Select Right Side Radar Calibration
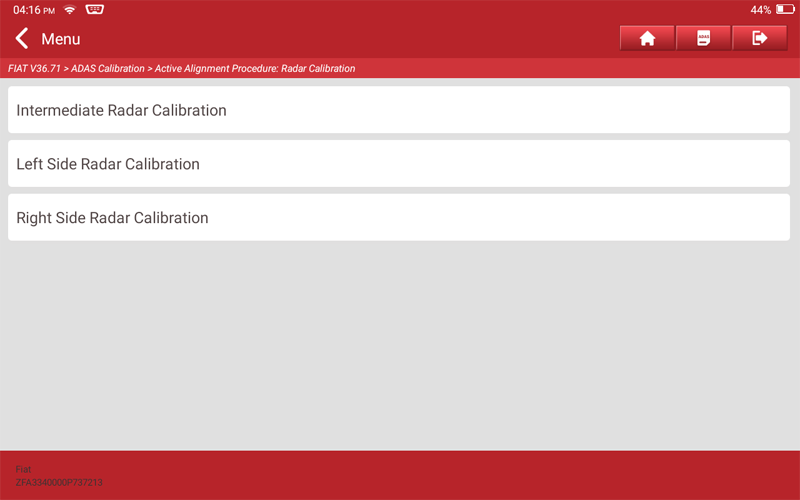This screenshot has width=800, height=500. 112,218
